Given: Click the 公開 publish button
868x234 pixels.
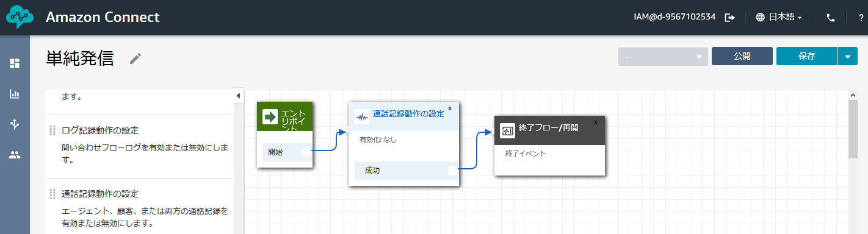Looking at the screenshot, I should point(742,56).
